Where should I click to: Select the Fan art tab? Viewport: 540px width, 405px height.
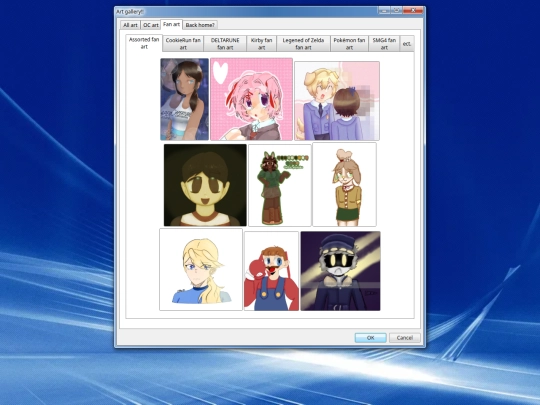coord(172,24)
